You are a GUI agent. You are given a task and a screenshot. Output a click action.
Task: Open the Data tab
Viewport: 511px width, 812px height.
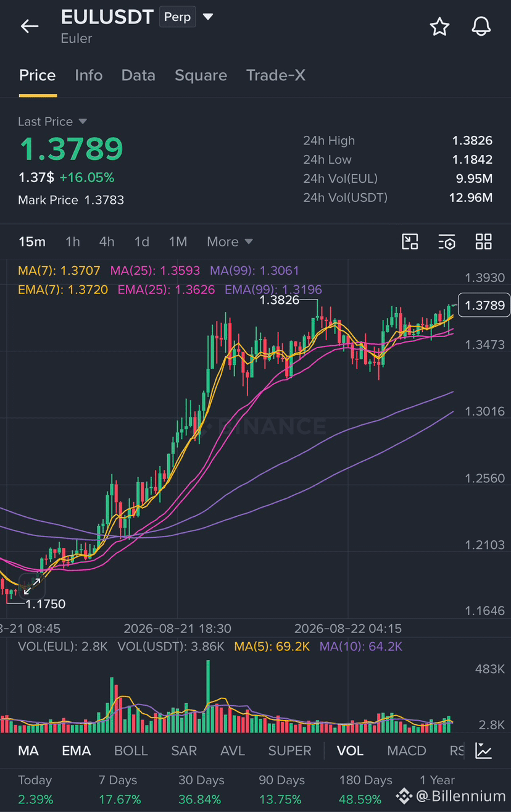pos(138,75)
